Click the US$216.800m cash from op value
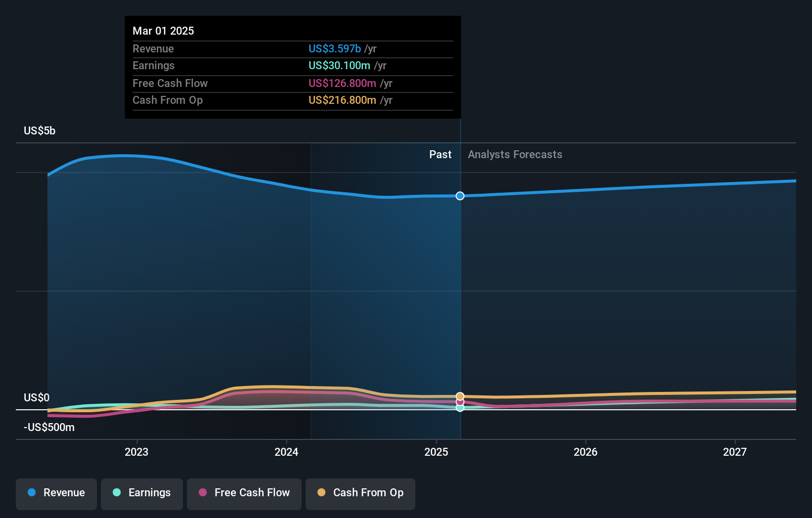This screenshot has height=518, width=812. [342, 100]
